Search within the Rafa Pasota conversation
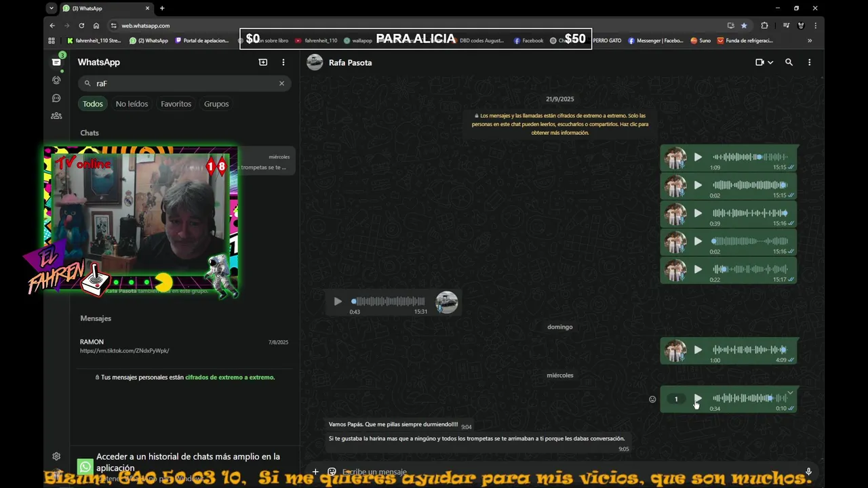 tap(789, 62)
